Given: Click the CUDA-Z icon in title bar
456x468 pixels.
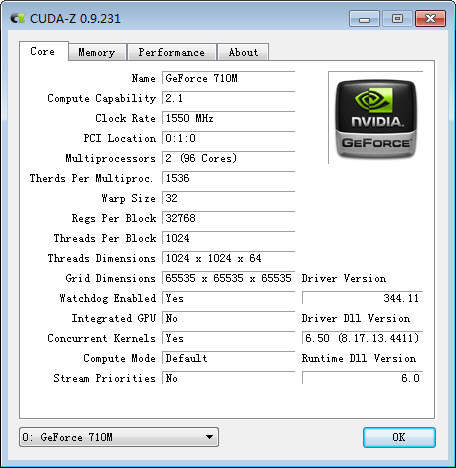Looking at the screenshot, I should pos(17,18).
